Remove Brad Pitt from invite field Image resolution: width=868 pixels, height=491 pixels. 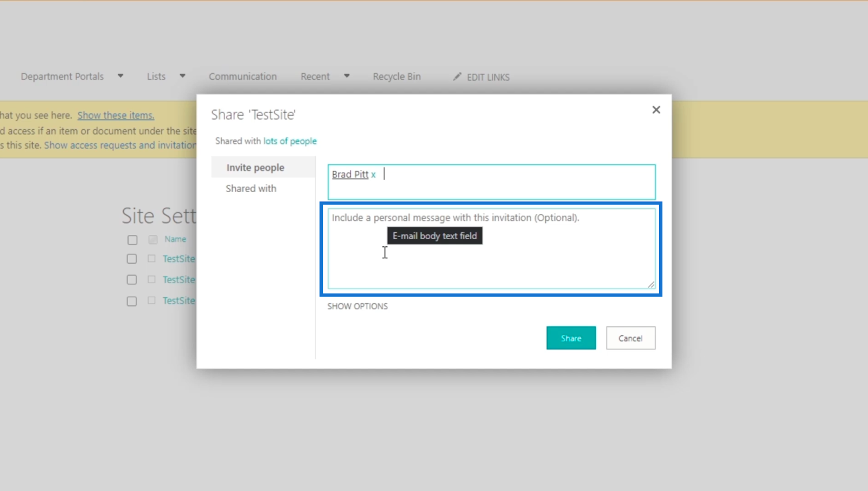click(x=373, y=175)
